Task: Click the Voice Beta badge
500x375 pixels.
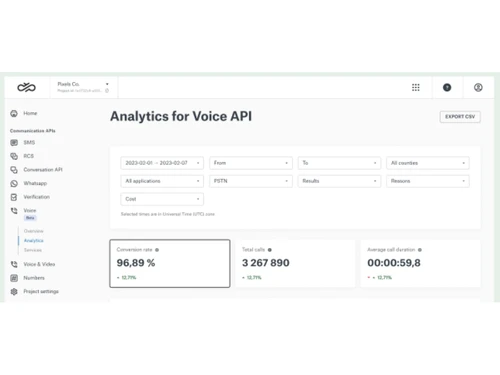Action: click(x=30, y=218)
